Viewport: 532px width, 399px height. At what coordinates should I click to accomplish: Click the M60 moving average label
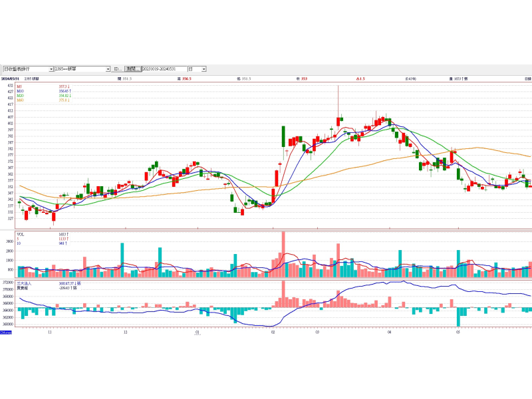point(20,100)
